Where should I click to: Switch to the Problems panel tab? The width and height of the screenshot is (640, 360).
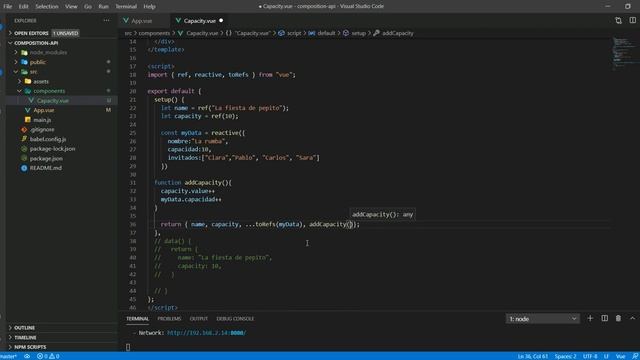coord(169,319)
